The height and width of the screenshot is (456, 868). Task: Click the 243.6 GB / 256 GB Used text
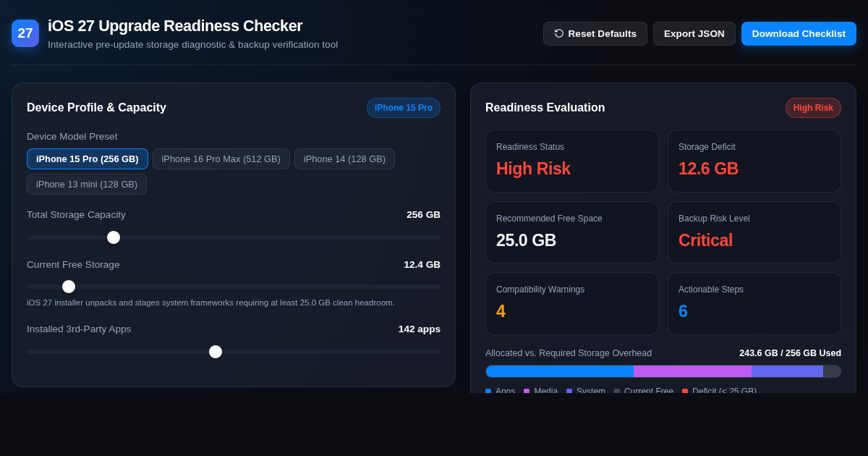pyautogui.click(x=790, y=353)
